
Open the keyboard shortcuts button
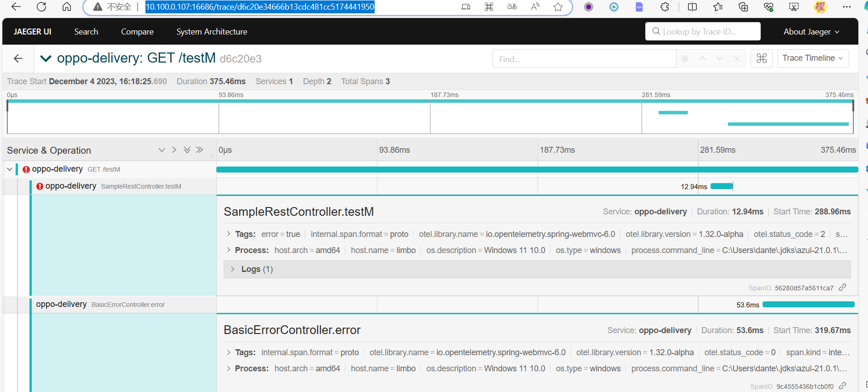point(762,58)
